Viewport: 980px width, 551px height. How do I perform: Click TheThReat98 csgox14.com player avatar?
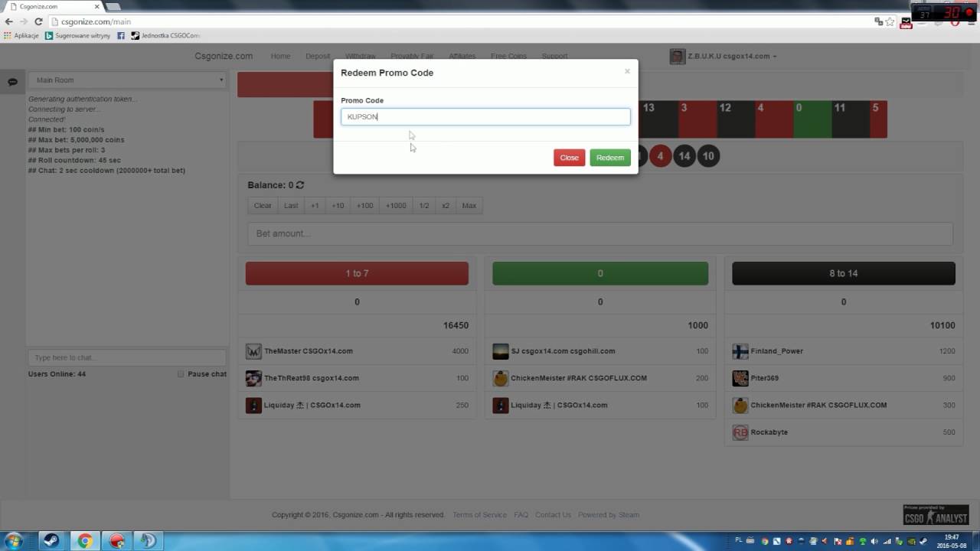pos(253,378)
